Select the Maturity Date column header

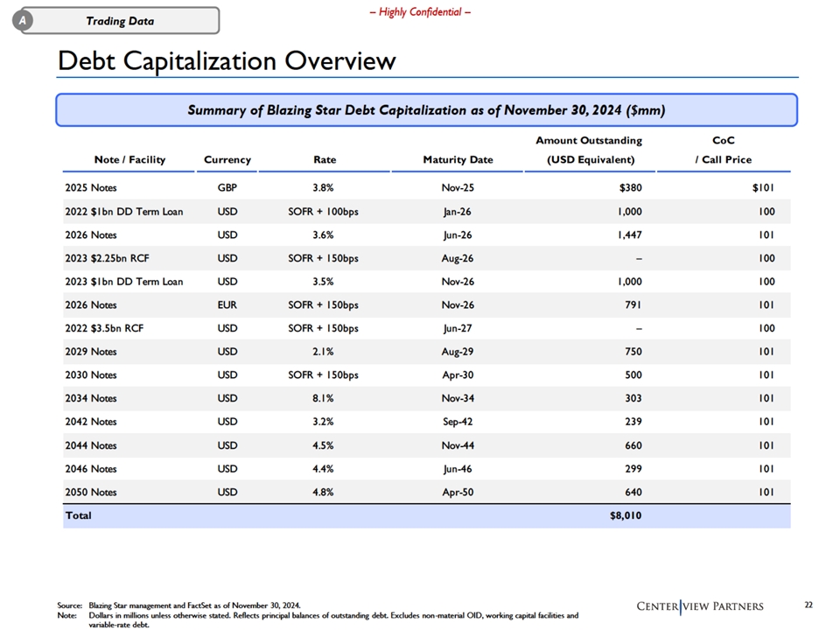(x=458, y=159)
